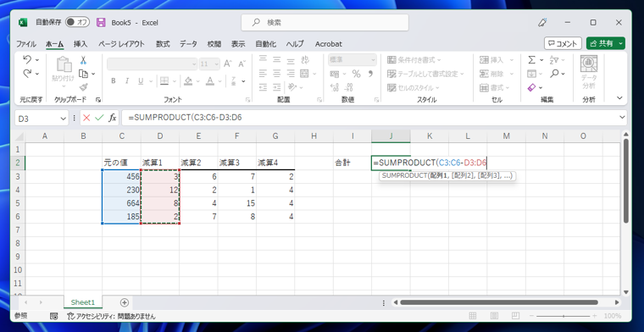Open the Share button dropdown arrow
The height and width of the screenshot is (332, 644).
[620, 43]
